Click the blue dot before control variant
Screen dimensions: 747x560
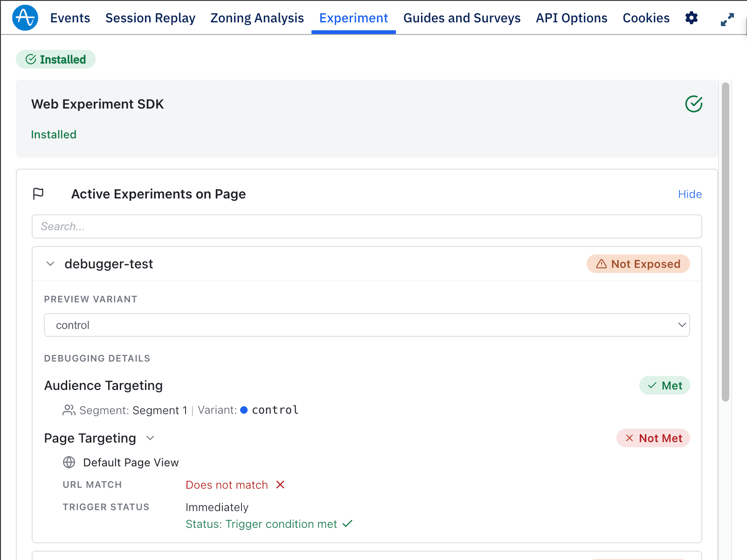(x=244, y=410)
